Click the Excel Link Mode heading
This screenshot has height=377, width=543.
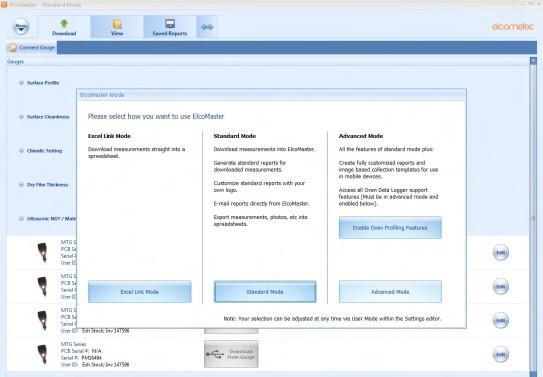point(109,136)
